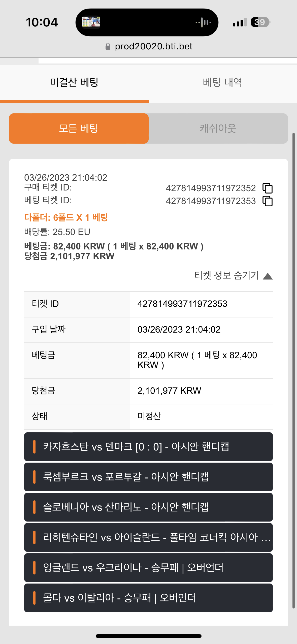297x644 pixels.
Task: Open 리히텐슈타인 vs 아이슬란드 corner kick row
Action: click(148, 537)
